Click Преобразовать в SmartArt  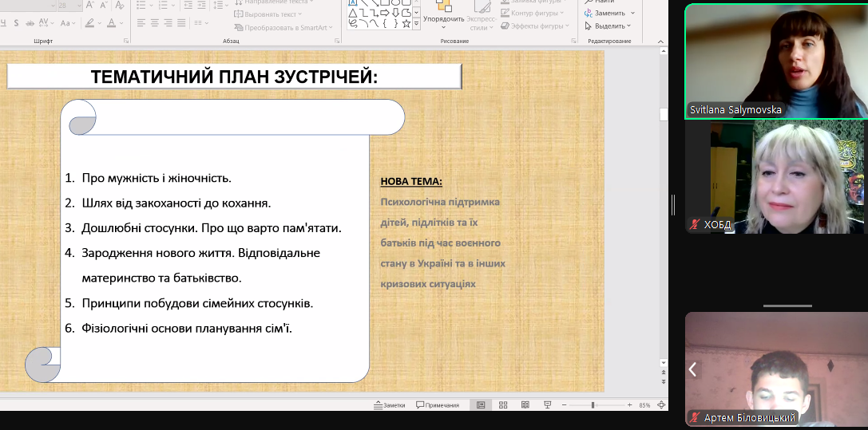(x=283, y=28)
